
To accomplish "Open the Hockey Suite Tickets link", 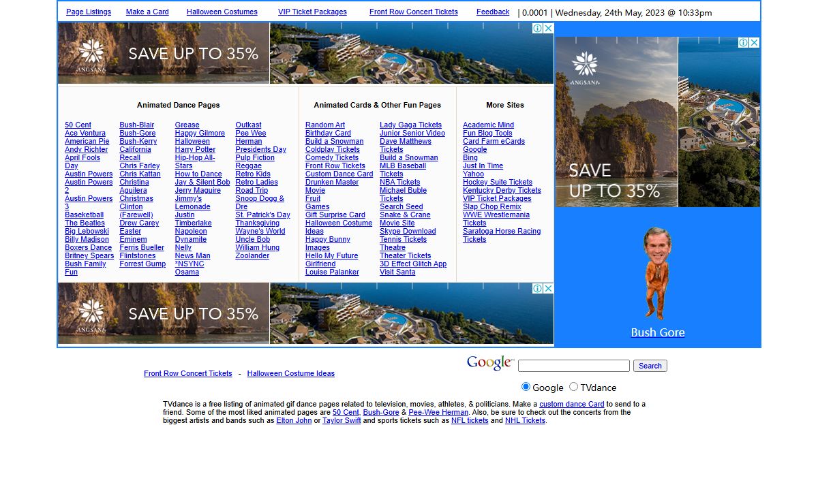I will [x=498, y=182].
